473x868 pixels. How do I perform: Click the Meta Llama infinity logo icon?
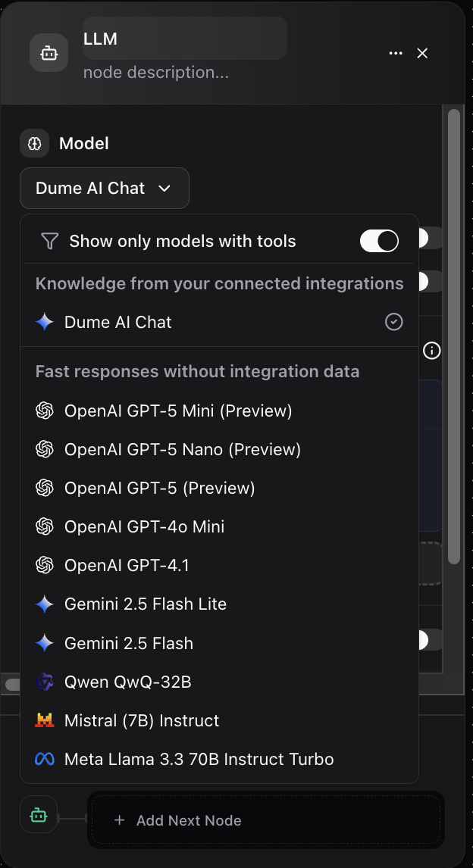(44, 759)
